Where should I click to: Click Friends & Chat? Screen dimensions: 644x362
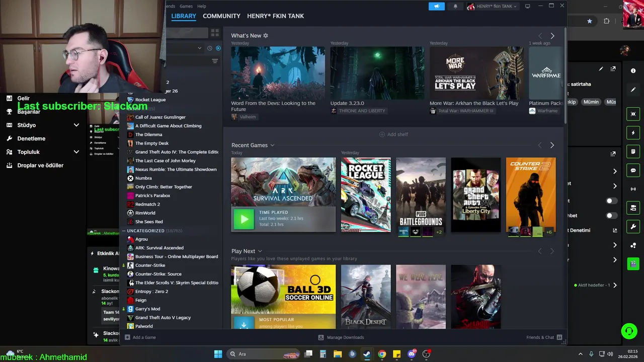point(540,337)
